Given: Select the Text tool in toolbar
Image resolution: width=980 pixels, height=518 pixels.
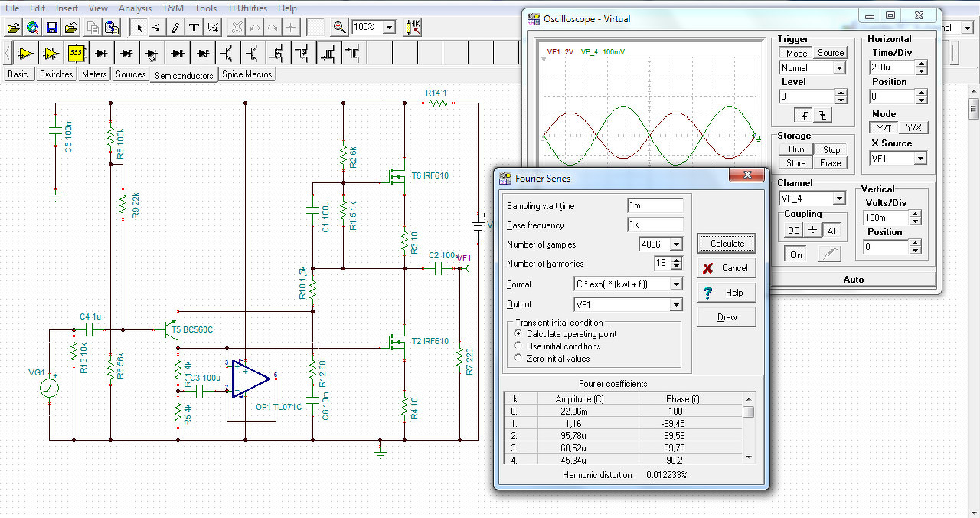Looking at the screenshot, I should click(194, 28).
